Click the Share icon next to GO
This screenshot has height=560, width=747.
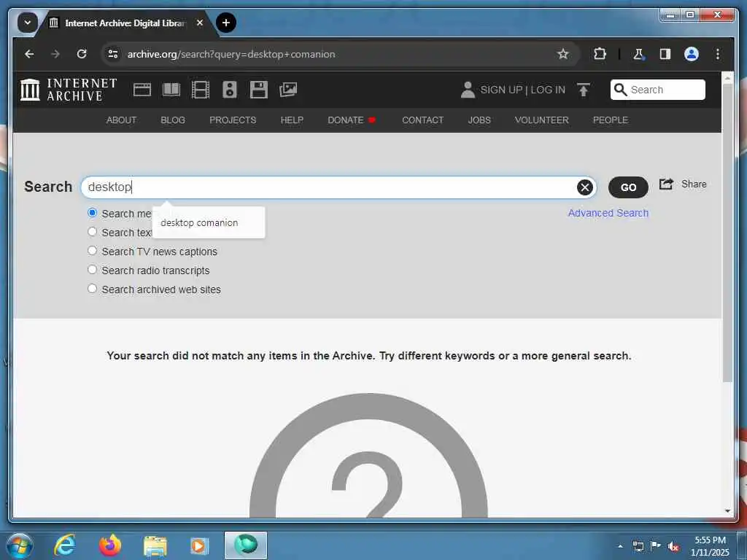point(667,184)
